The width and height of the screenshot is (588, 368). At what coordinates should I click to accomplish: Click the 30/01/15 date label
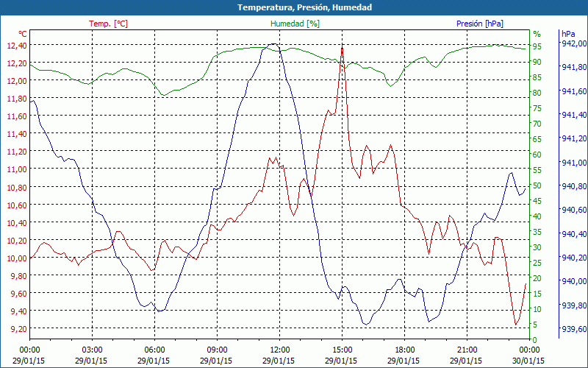click(x=529, y=361)
